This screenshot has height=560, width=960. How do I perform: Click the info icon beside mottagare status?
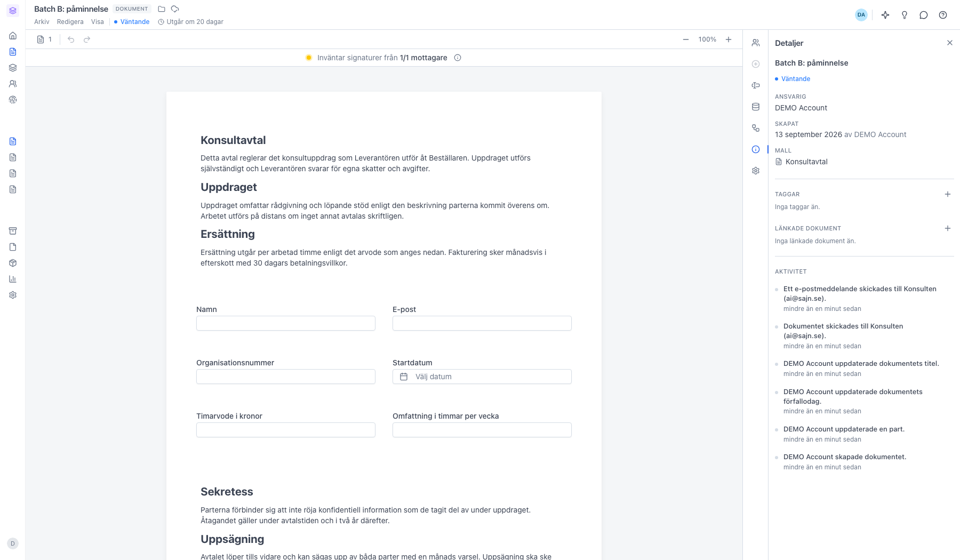tap(458, 58)
